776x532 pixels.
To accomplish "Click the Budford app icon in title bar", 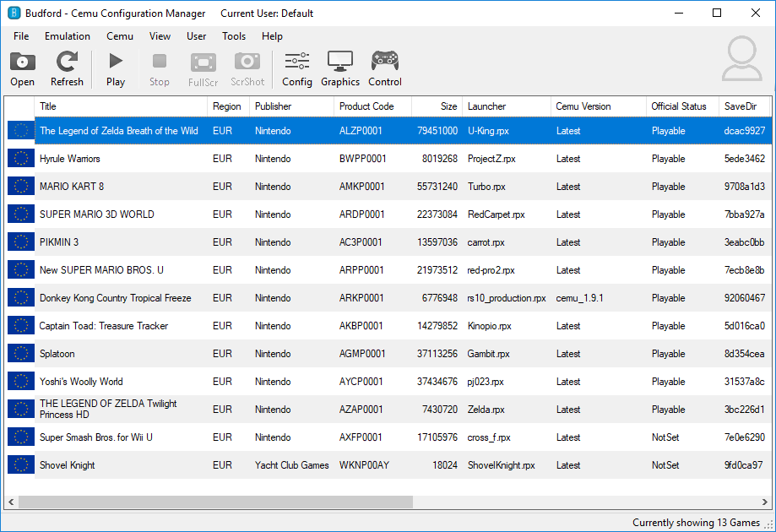I will click(x=14, y=13).
